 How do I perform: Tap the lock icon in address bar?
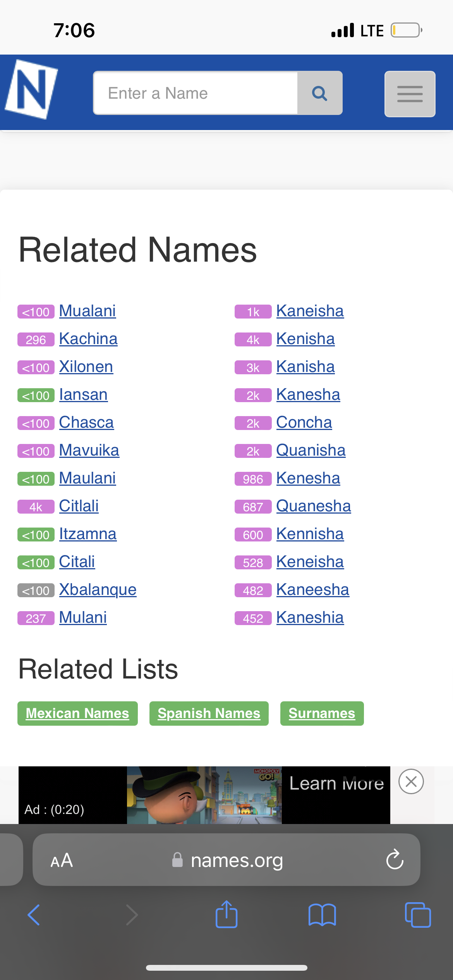coord(177,860)
